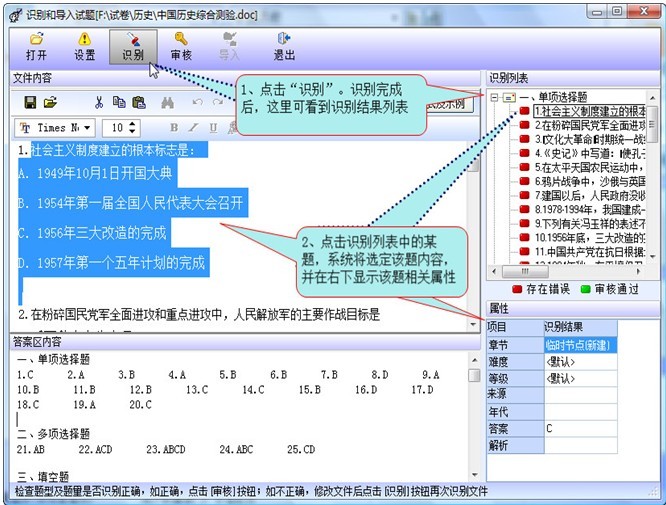The image size is (666, 505).
Task: Click the save disk icon in editor toolbar
Action: [30, 102]
